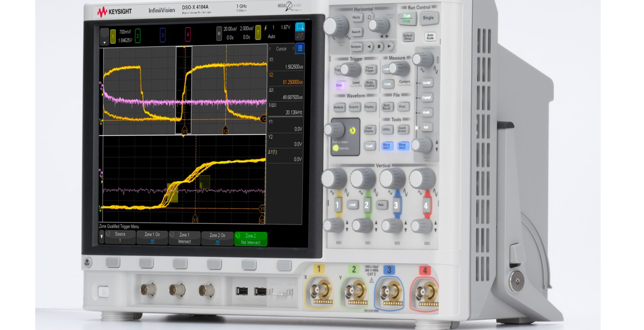
Task: Open the Zone 1 Intersect selector
Action: pyautogui.click(x=185, y=238)
